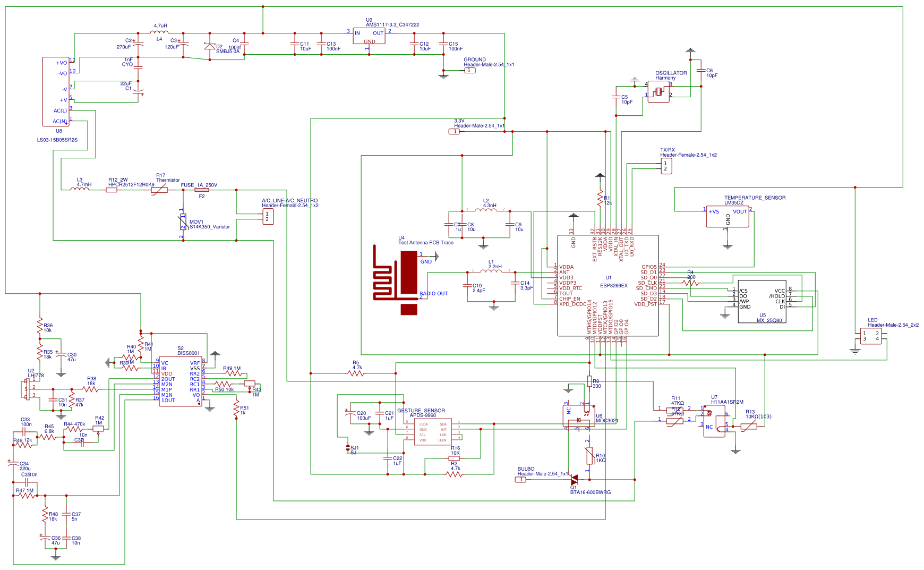Click the RADIO OUT net label
The image size is (924, 570).
[x=433, y=293]
